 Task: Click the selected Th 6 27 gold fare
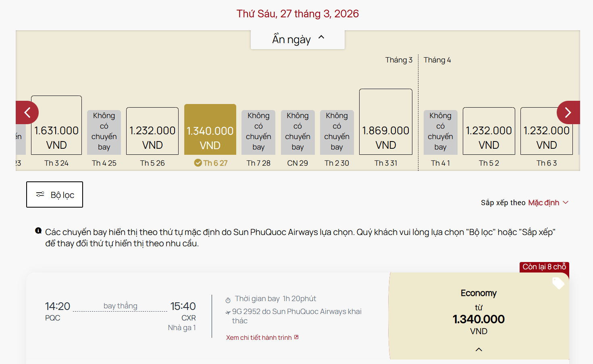click(210, 130)
